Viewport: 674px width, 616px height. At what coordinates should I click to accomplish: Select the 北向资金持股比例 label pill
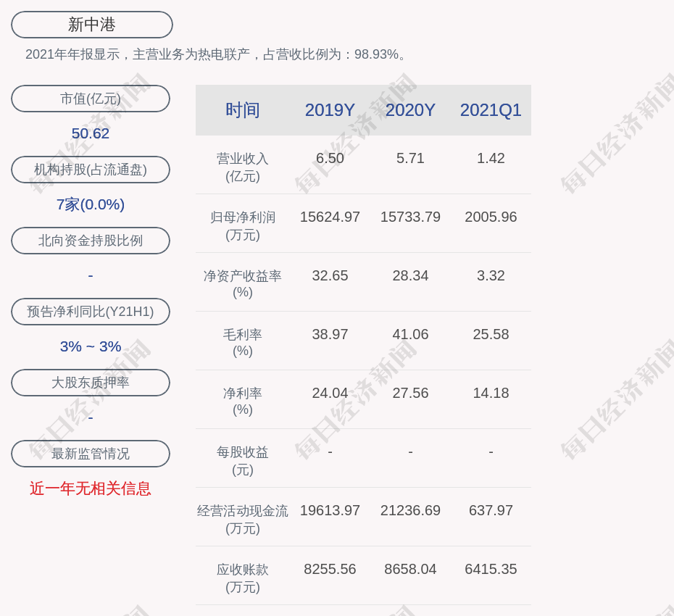point(91,241)
